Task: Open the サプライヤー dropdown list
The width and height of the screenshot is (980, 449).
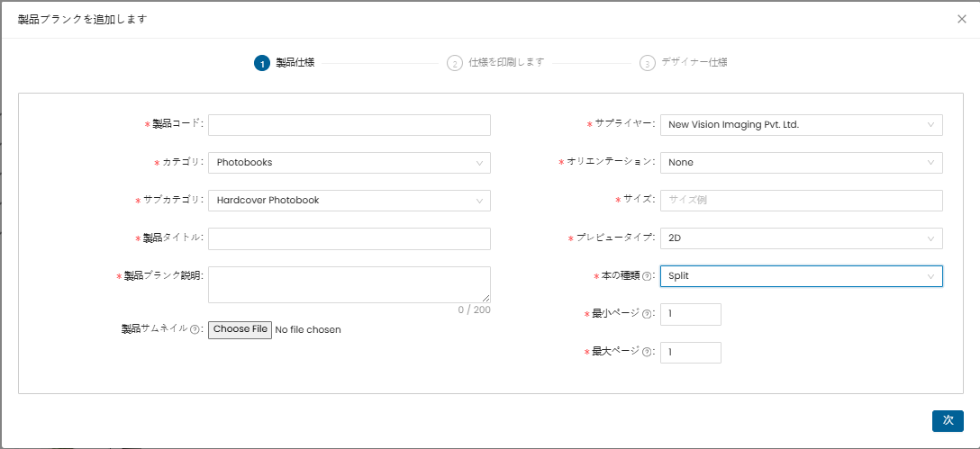Action: point(801,125)
